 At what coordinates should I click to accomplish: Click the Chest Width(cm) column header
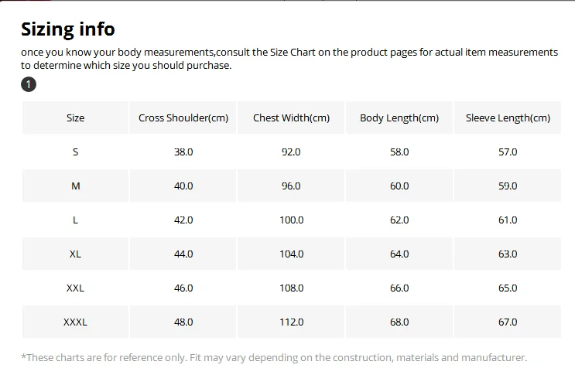pos(291,118)
